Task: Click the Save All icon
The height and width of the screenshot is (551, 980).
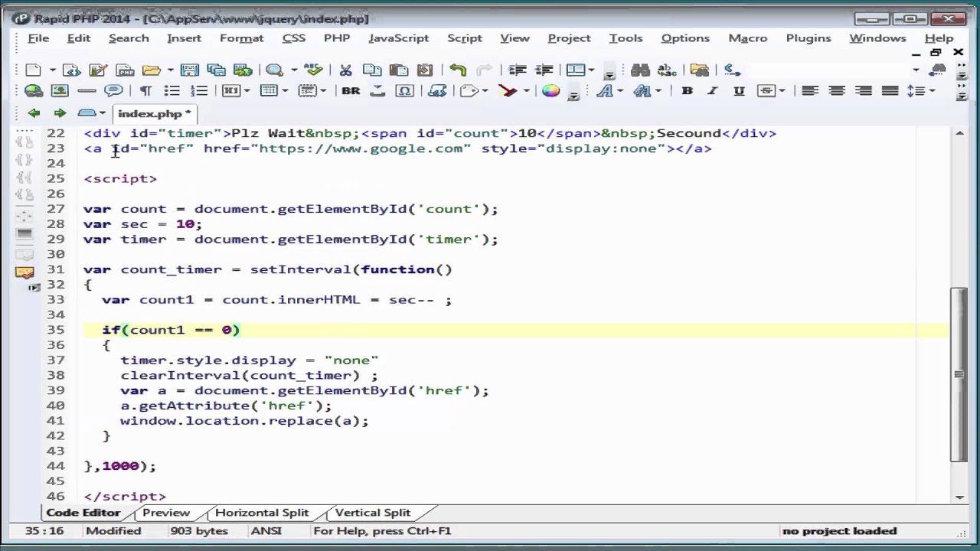Action: click(x=216, y=70)
